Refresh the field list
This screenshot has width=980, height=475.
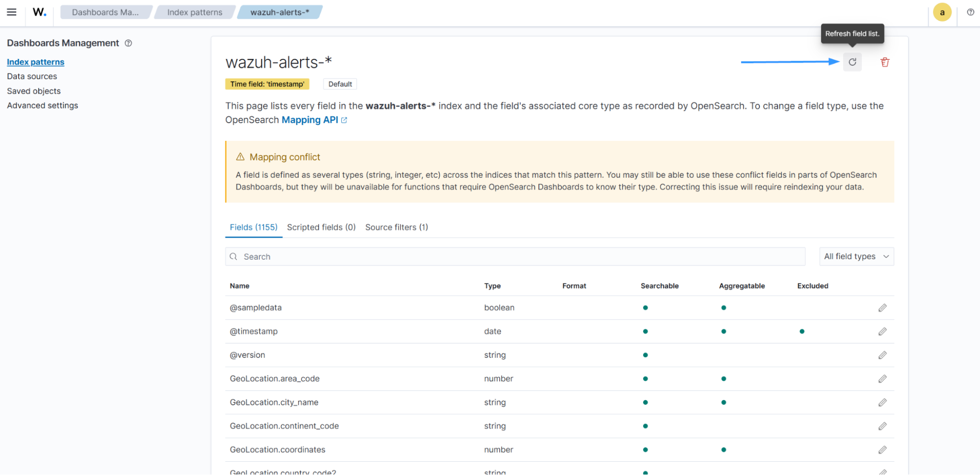point(852,62)
